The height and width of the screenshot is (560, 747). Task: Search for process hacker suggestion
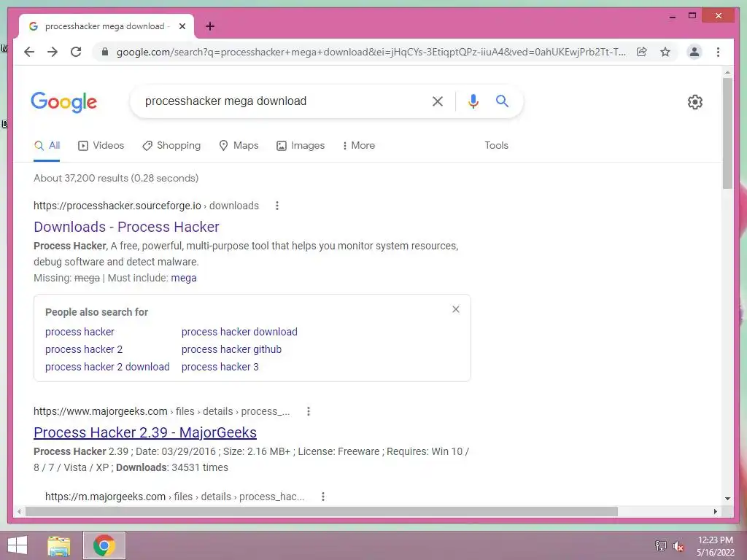click(80, 332)
